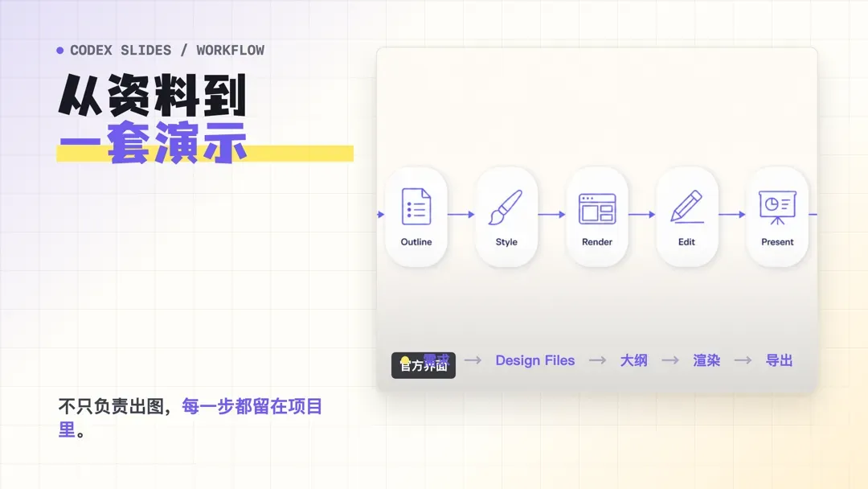The height and width of the screenshot is (489, 868).
Task: Select the 渲染 step label
Action: tap(706, 360)
